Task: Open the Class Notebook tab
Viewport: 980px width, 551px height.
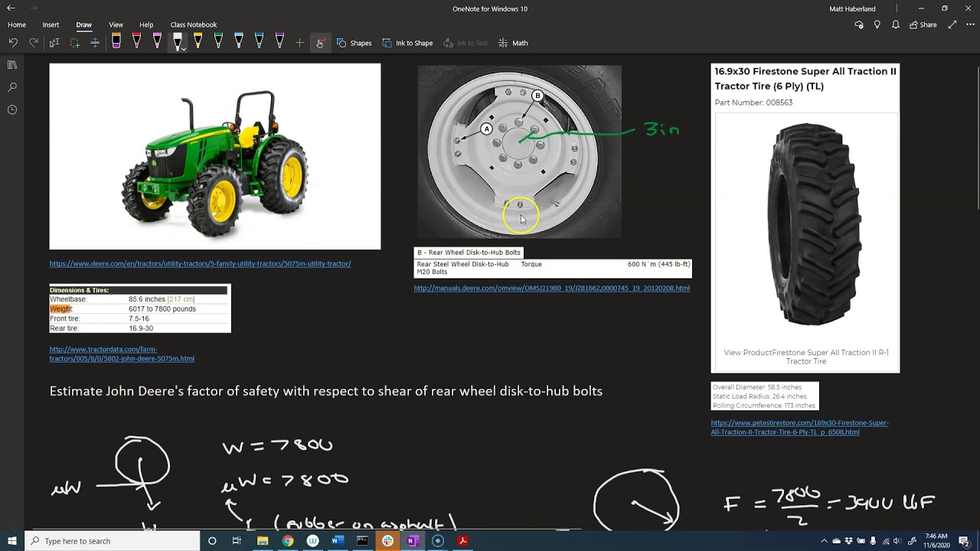Action: pyautogui.click(x=194, y=24)
